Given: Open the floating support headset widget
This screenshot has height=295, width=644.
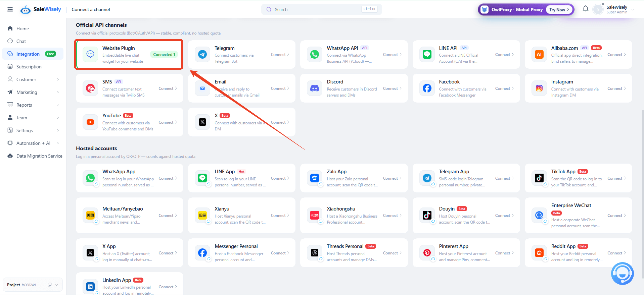Looking at the screenshot, I should [622, 274].
